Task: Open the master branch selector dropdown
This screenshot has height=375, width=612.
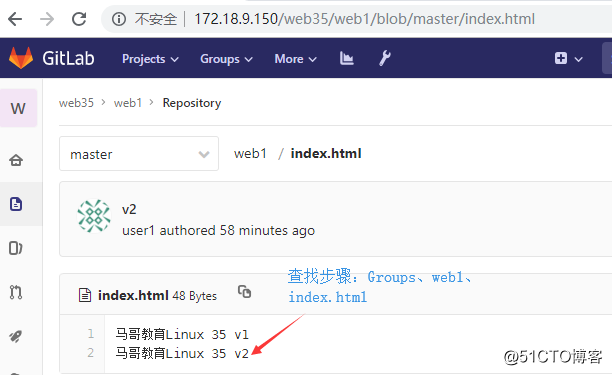Action: [139, 154]
